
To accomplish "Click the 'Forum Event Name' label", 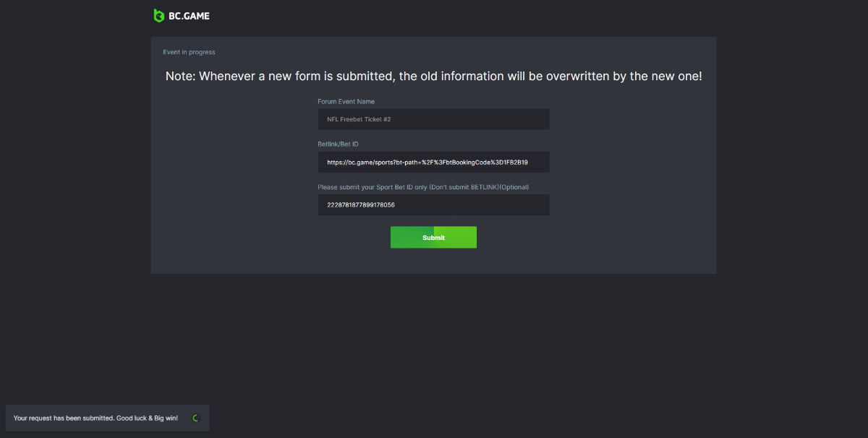I will 346,102.
